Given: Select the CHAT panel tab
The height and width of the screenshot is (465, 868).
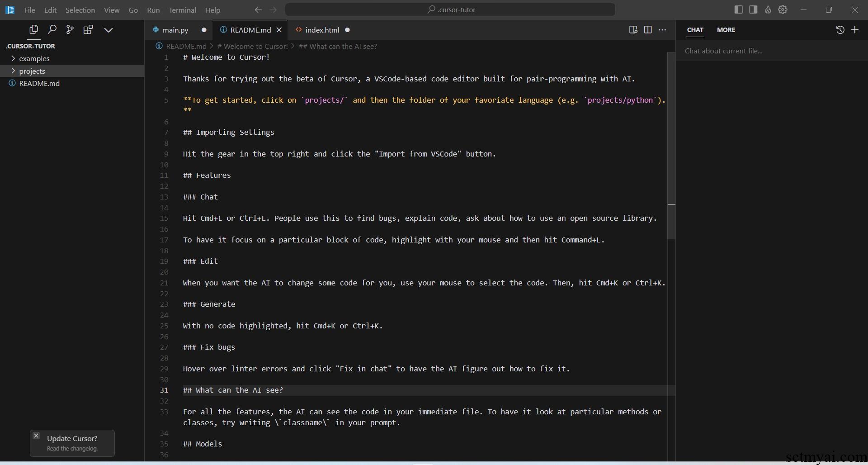Looking at the screenshot, I should pos(695,30).
